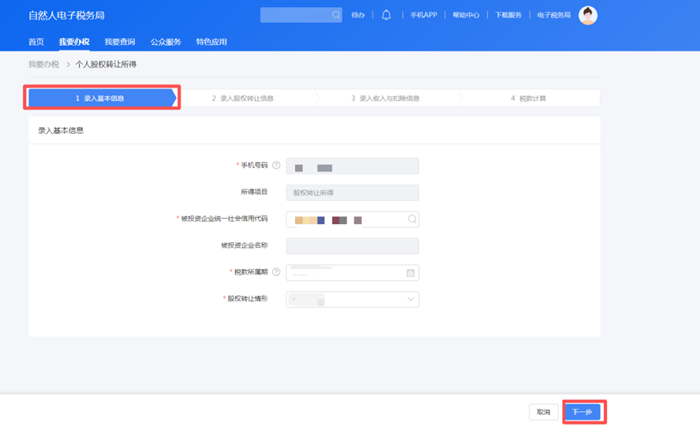The height and width of the screenshot is (425, 700).
Task: Click 下一步 button
Action: click(x=582, y=411)
